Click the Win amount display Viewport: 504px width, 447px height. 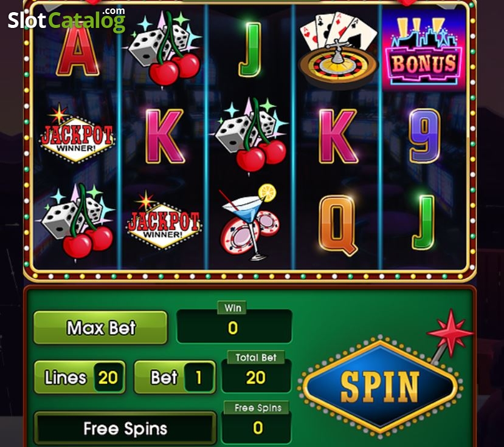pyautogui.click(x=234, y=327)
